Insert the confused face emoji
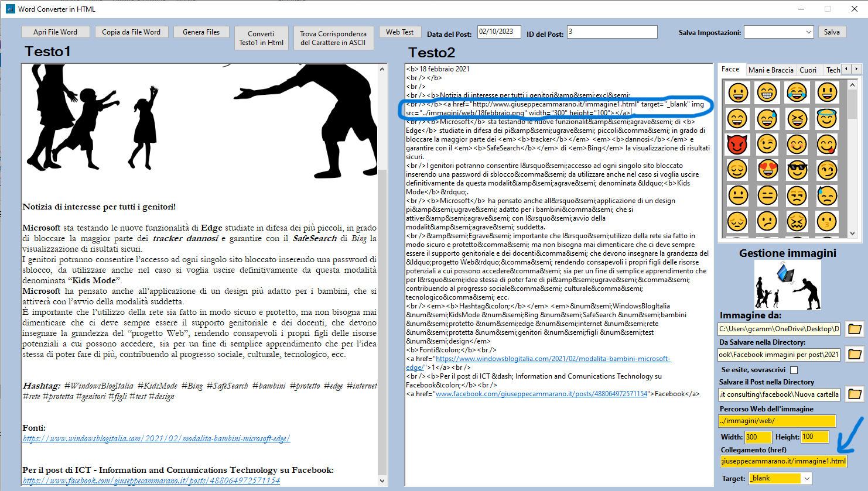Screen dimensions: 868x491 coord(767,221)
